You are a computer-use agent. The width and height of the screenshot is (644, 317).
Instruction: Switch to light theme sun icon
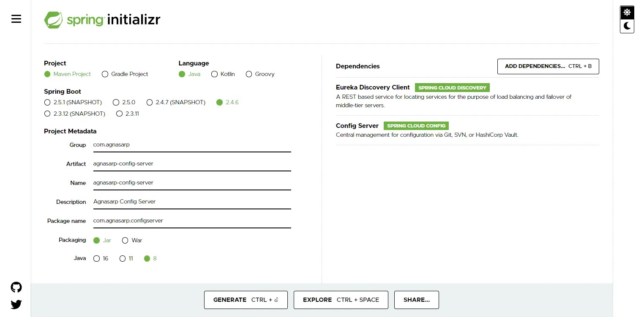pyautogui.click(x=627, y=12)
